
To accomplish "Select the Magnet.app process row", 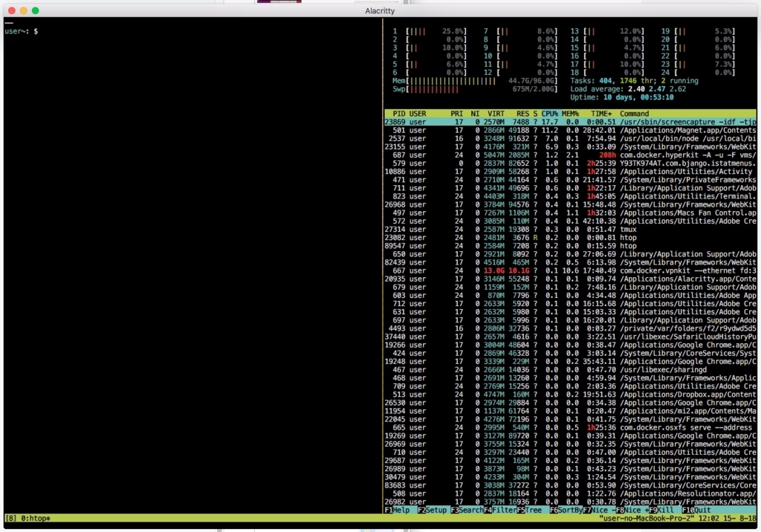I will pos(570,130).
